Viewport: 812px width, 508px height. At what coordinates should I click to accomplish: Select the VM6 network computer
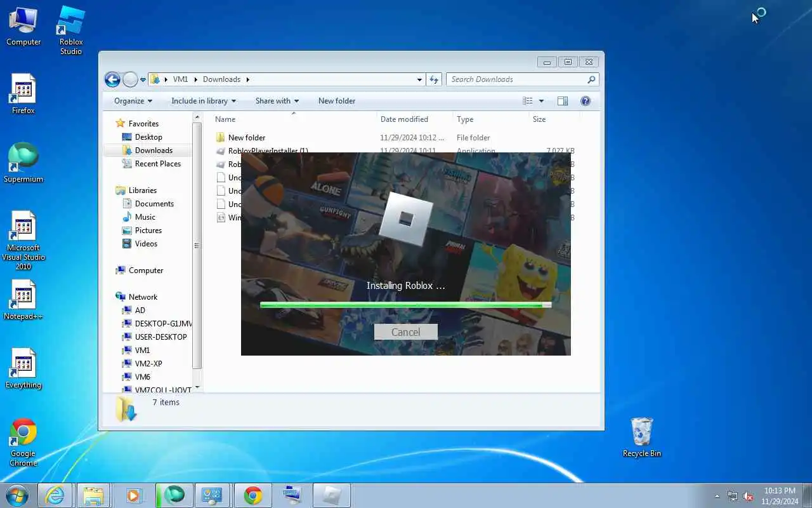coord(143,377)
